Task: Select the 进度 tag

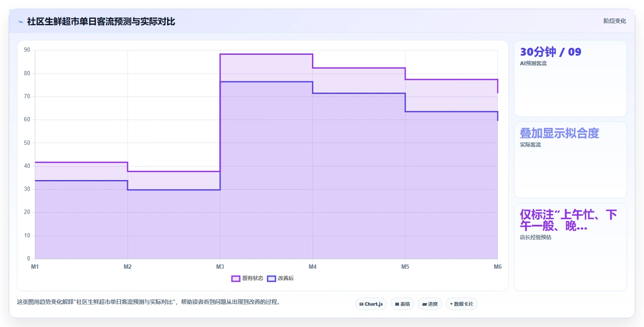Action: click(x=430, y=304)
